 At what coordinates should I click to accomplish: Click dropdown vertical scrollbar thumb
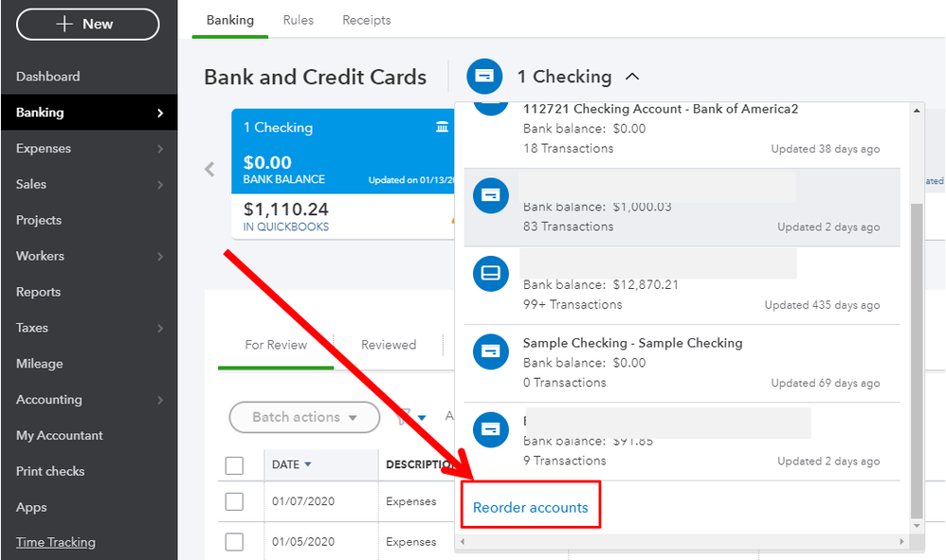917,360
